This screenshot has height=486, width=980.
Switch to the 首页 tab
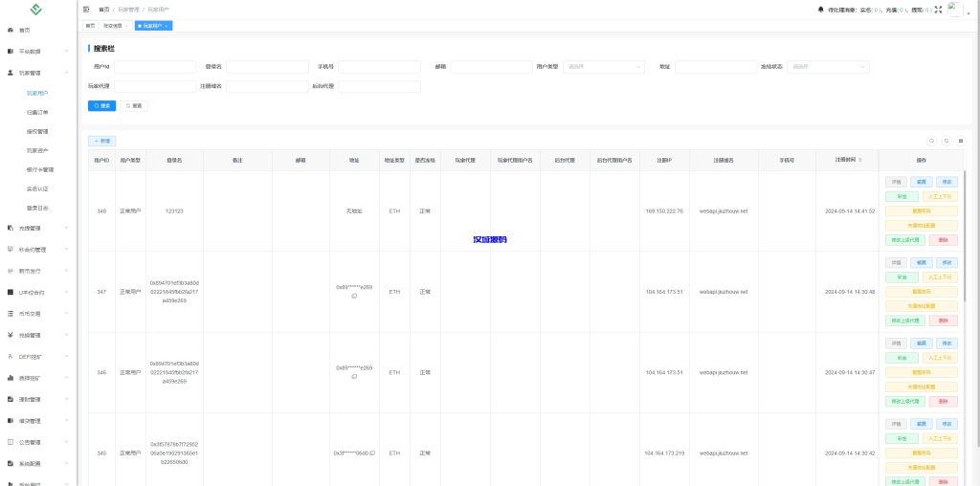click(90, 25)
